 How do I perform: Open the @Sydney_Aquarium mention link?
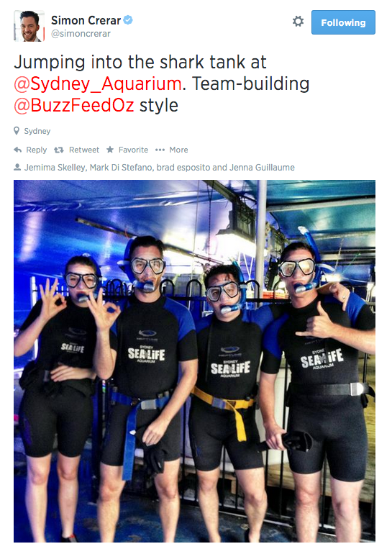(98, 83)
